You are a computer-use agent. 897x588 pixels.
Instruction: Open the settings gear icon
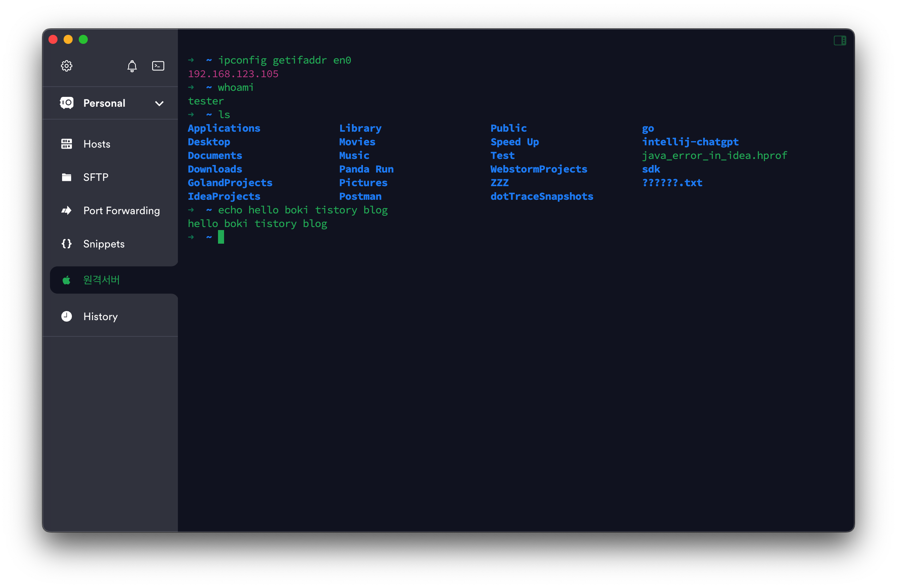[x=67, y=66]
